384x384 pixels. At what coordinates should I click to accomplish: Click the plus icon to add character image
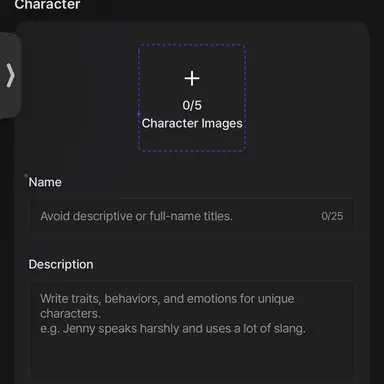click(192, 78)
